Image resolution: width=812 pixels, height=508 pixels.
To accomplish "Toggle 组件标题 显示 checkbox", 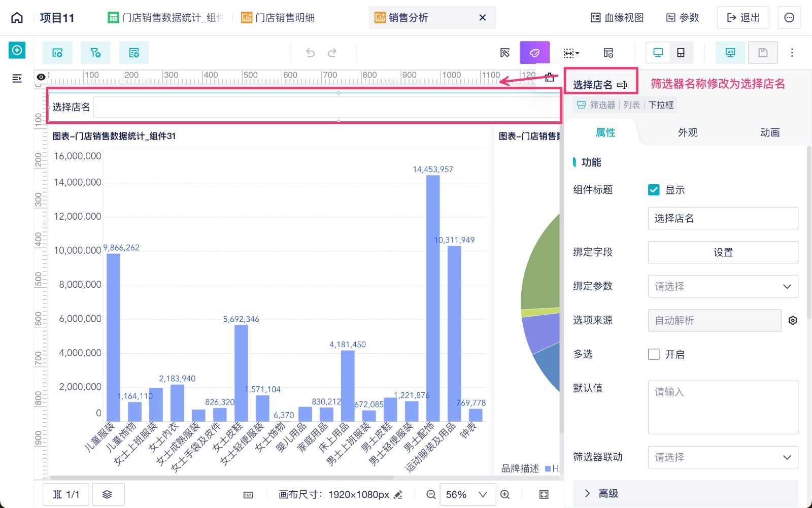I will pos(654,190).
